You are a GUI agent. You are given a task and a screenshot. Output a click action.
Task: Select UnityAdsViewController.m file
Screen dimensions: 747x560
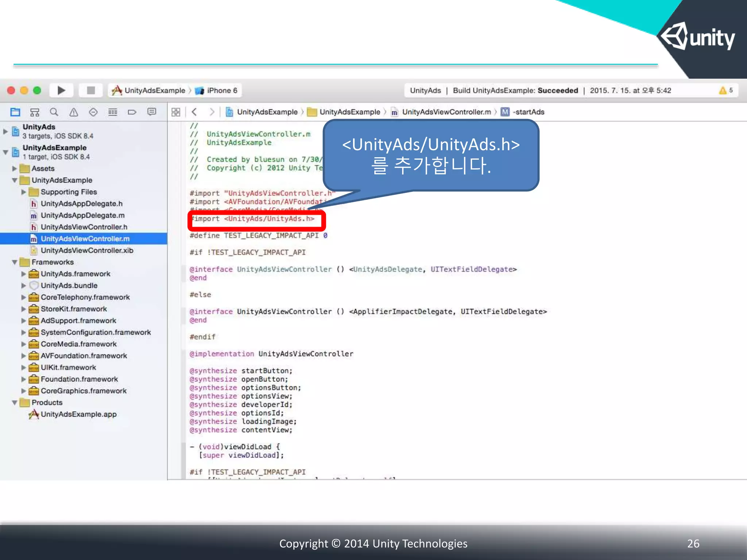point(84,239)
